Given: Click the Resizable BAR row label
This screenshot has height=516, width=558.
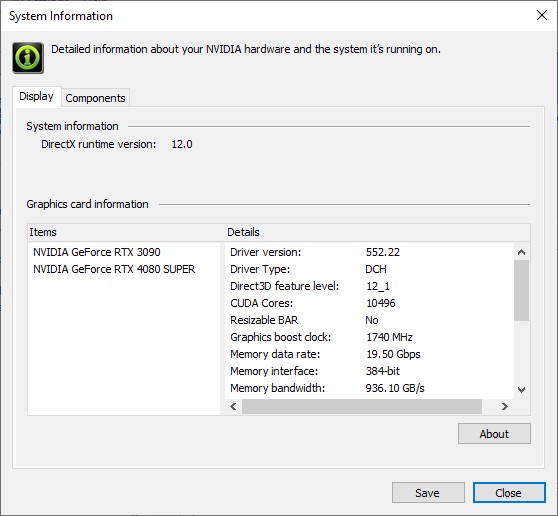Looking at the screenshot, I should pos(264,320).
